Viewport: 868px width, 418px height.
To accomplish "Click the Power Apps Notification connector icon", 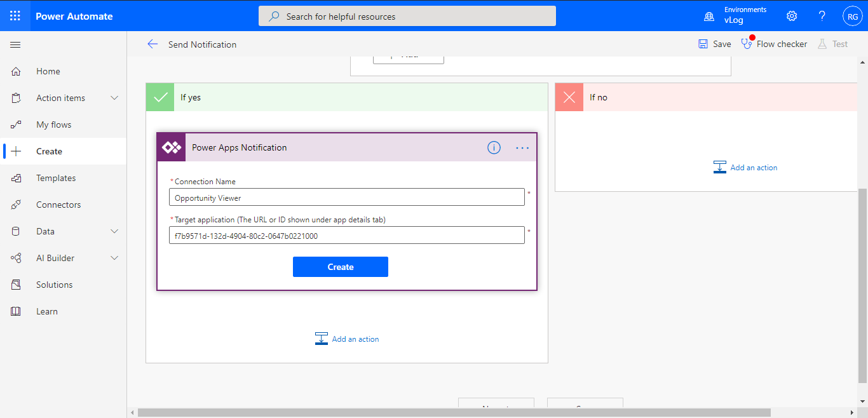I will pyautogui.click(x=172, y=147).
